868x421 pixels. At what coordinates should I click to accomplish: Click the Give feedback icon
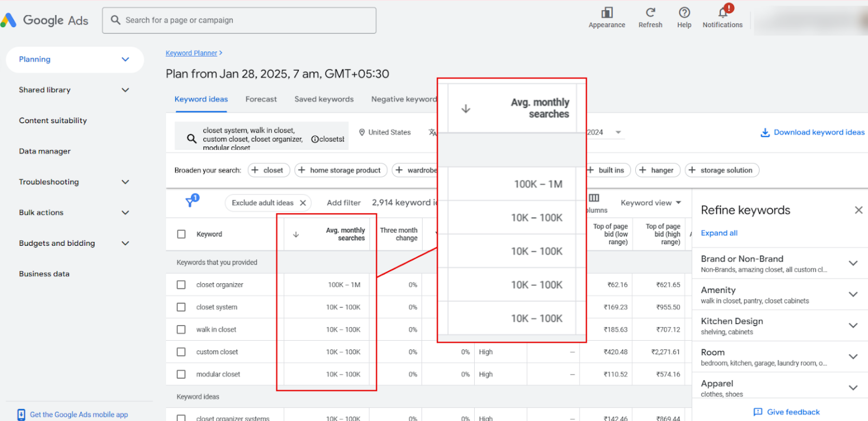(x=758, y=412)
